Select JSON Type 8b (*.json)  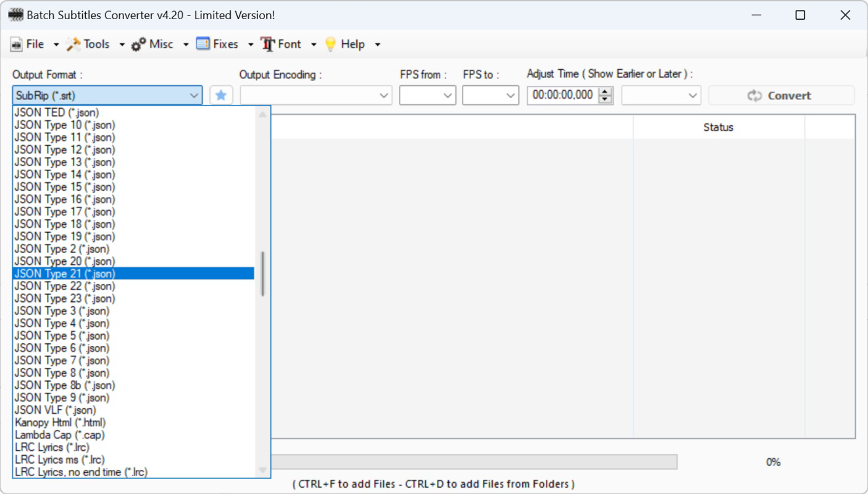click(133, 385)
